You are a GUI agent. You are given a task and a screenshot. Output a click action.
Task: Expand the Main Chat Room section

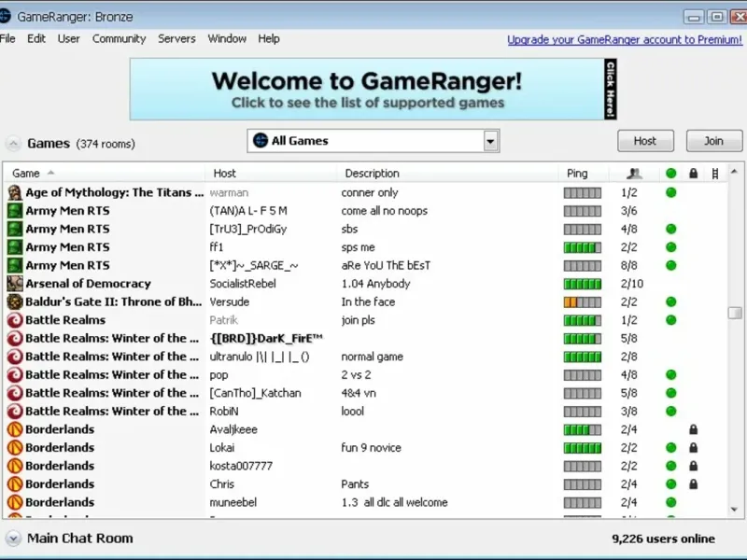tap(13, 539)
